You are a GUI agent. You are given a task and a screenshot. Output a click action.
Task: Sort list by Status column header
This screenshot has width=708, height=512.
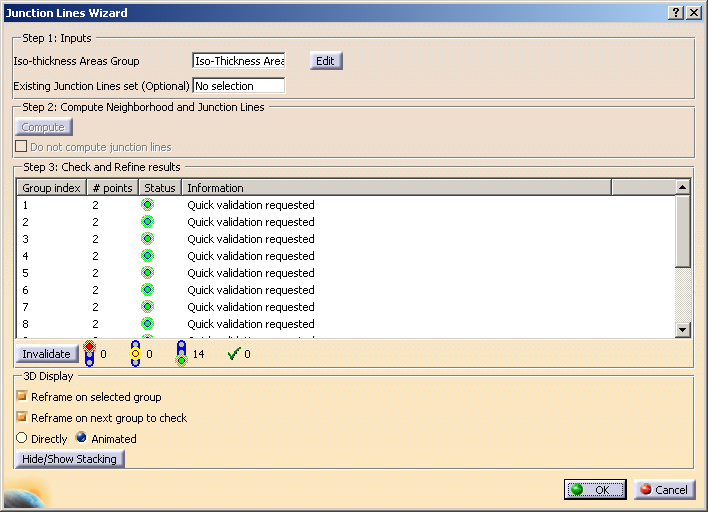tap(159, 187)
